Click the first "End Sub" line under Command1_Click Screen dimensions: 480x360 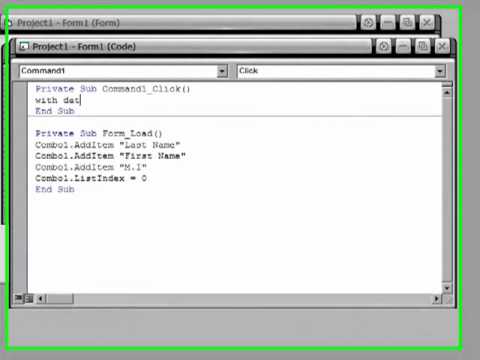point(55,111)
